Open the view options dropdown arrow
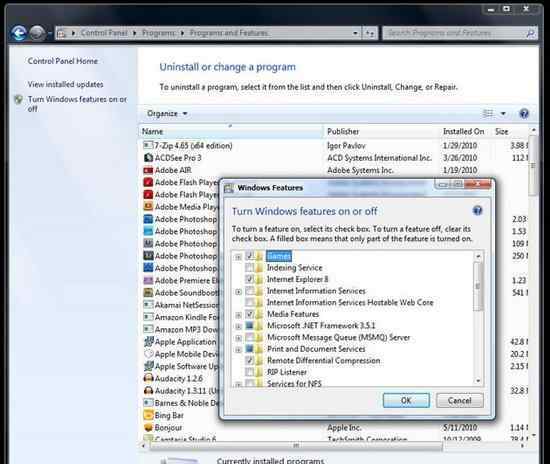The width and height of the screenshot is (550, 464). [x=503, y=114]
